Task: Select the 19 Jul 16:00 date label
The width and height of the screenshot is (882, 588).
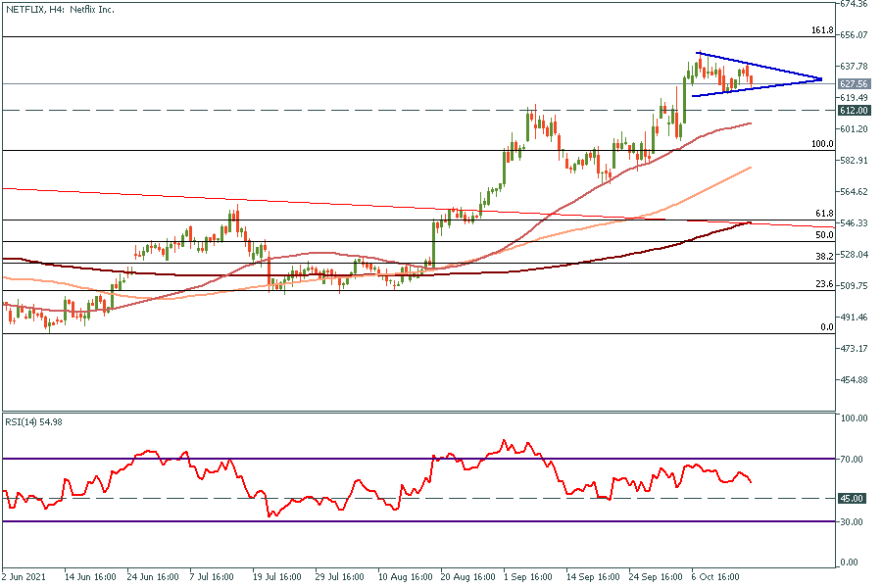Action: coord(277,577)
